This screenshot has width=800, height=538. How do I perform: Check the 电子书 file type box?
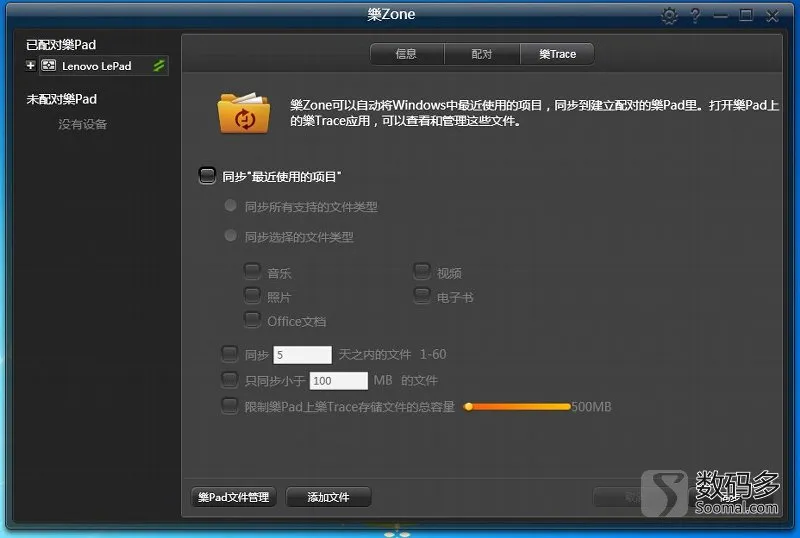click(421, 295)
